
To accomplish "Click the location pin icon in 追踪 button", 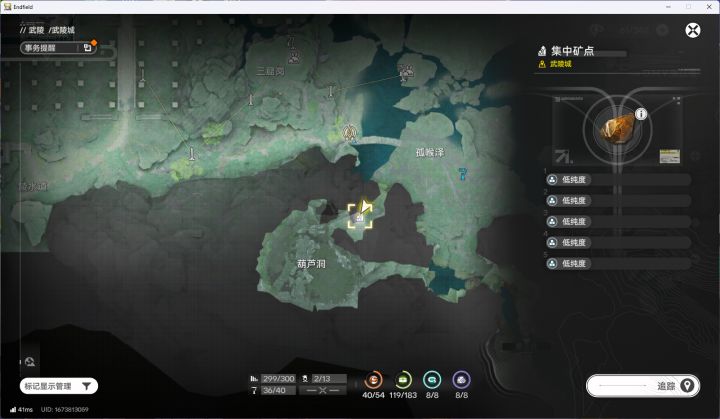I will click(x=687, y=386).
